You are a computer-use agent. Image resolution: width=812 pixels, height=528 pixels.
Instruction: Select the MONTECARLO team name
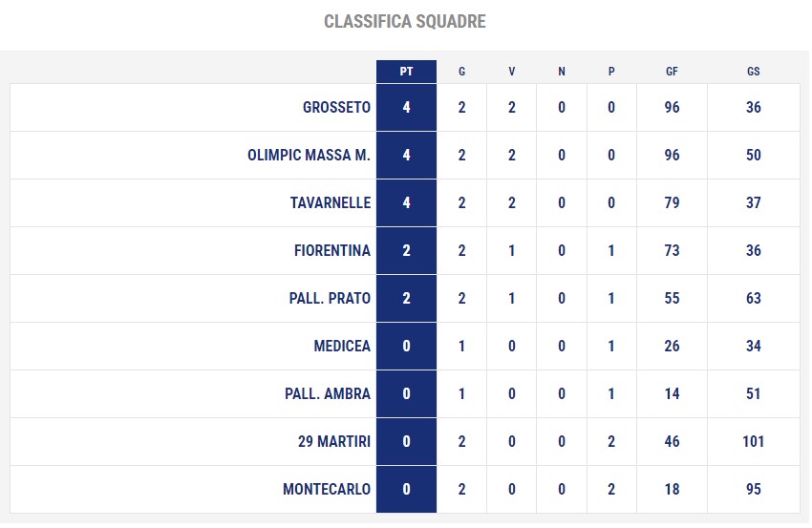pyautogui.click(x=327, y=489)
